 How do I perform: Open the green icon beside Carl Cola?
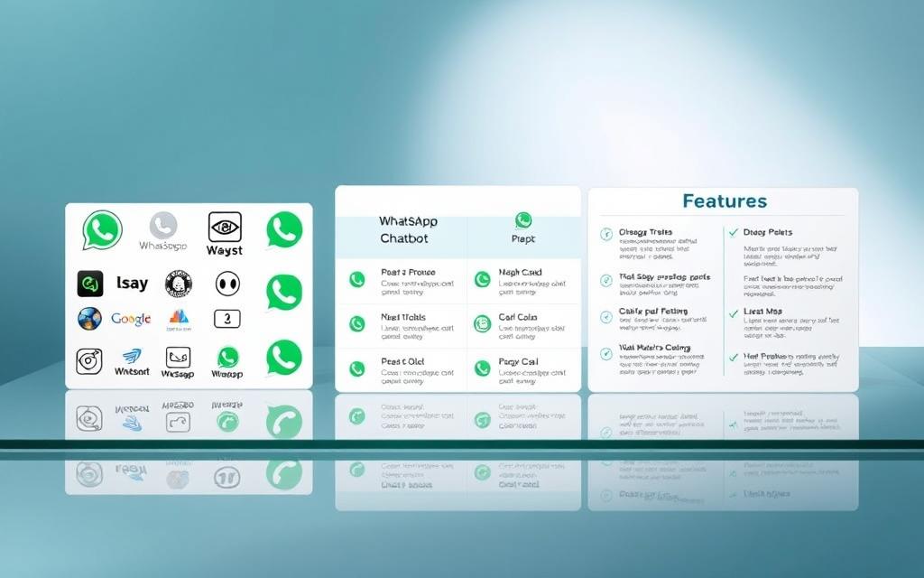click(x=482, y=323)
